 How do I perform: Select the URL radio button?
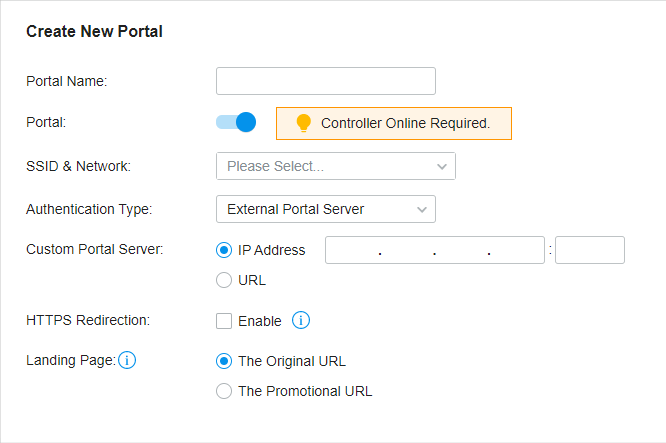224,280
